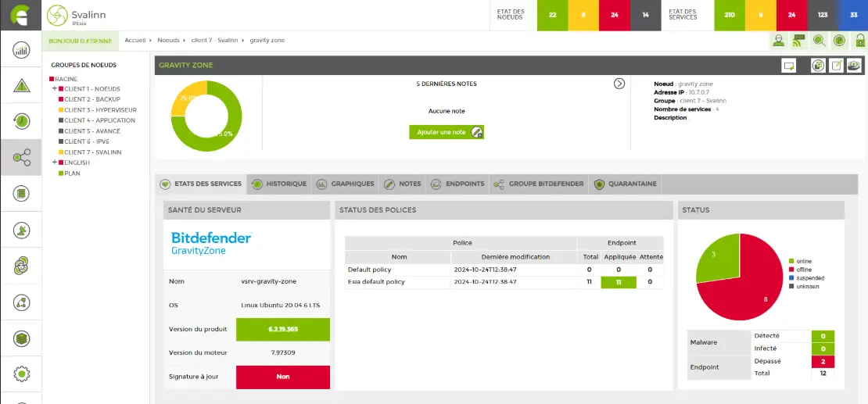
Task: Expand the Client 1 - Noeuds group
Action: pyautogui.click(x=54, y=88)
